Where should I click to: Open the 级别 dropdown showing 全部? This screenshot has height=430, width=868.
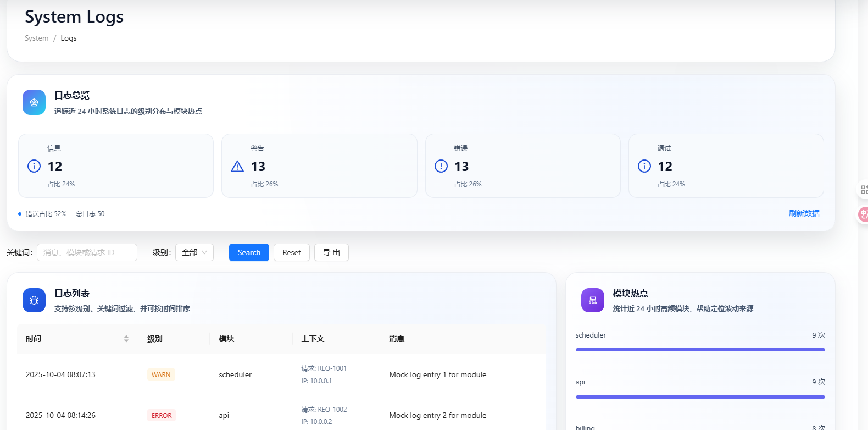(x=194, y=252)
